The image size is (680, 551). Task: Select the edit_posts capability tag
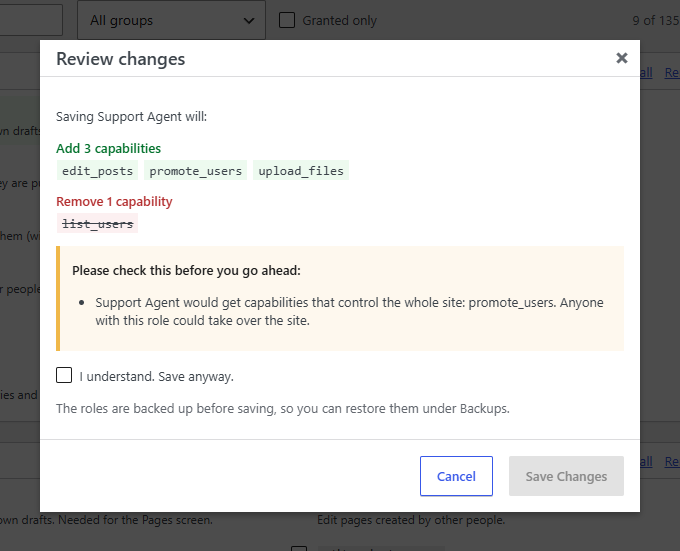(98, 170)
